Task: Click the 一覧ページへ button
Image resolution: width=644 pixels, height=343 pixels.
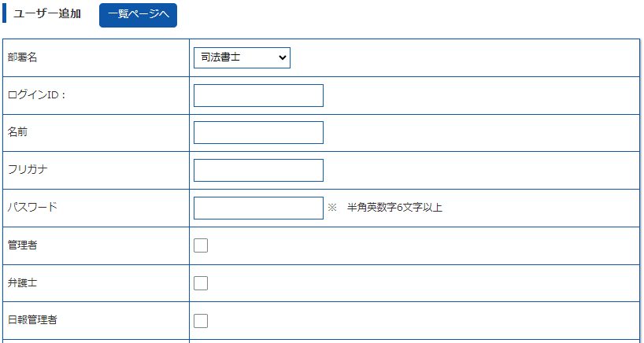Action: pyautogui.click(x=138, y=15)
